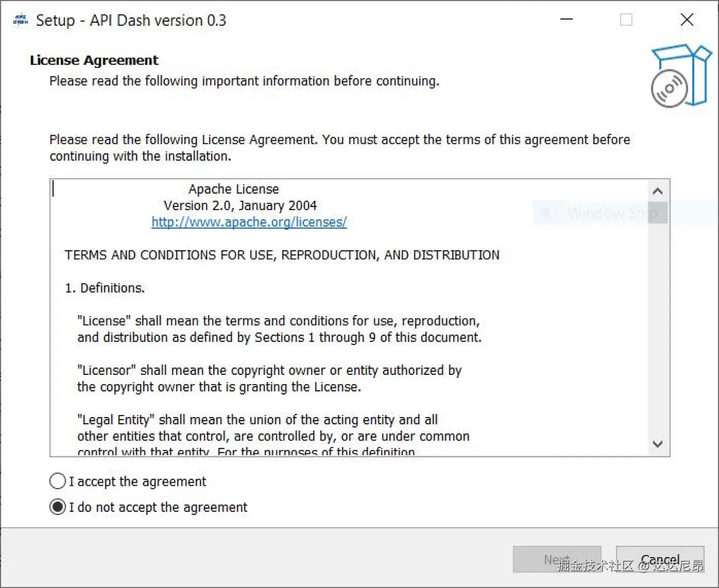Click "Setup - API Dash version 0.3" title
719x588 pixels.
(x=131, y=20)
